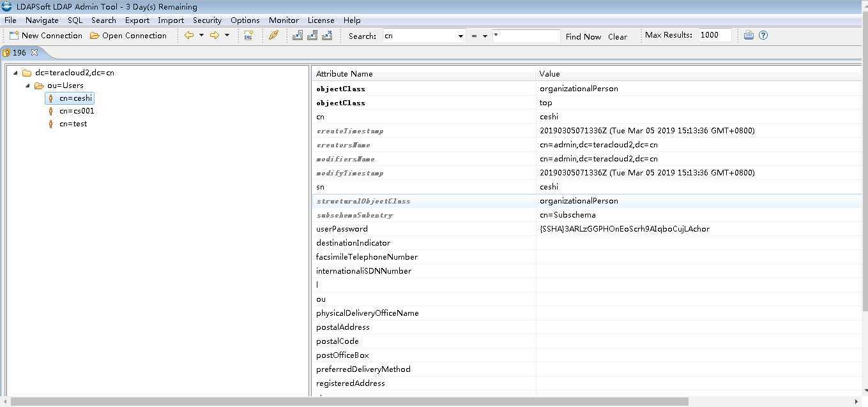This screenshot has height=407, width=868.
Task: Click the Max Results input field
Action: (715, 35)
